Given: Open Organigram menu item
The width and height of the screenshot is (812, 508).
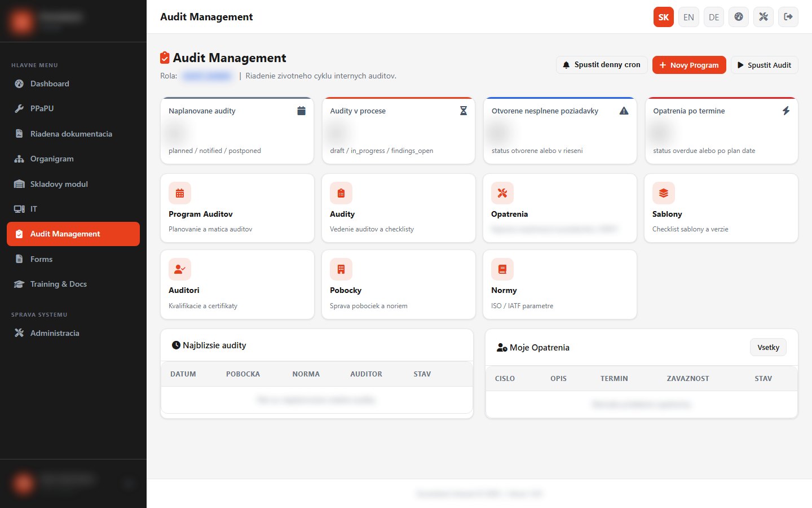Looking at the screenshot, I should click(x=73, y=159).
